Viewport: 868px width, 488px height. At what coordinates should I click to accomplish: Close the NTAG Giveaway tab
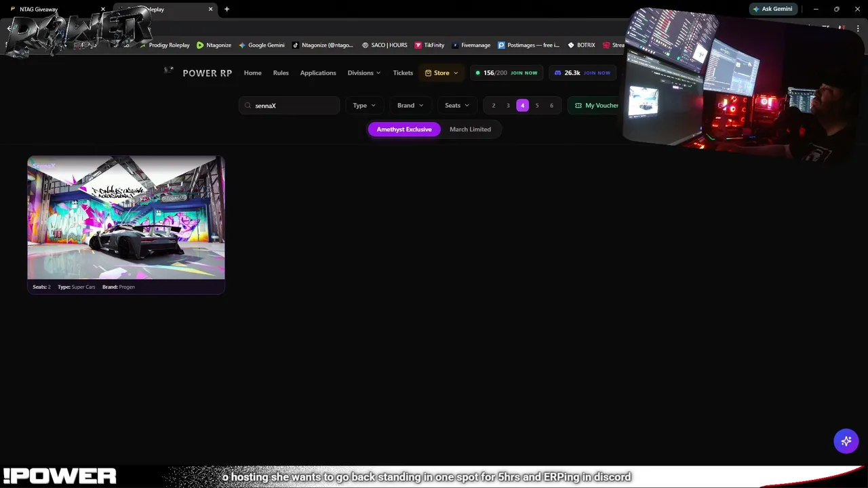pos(103,9)
